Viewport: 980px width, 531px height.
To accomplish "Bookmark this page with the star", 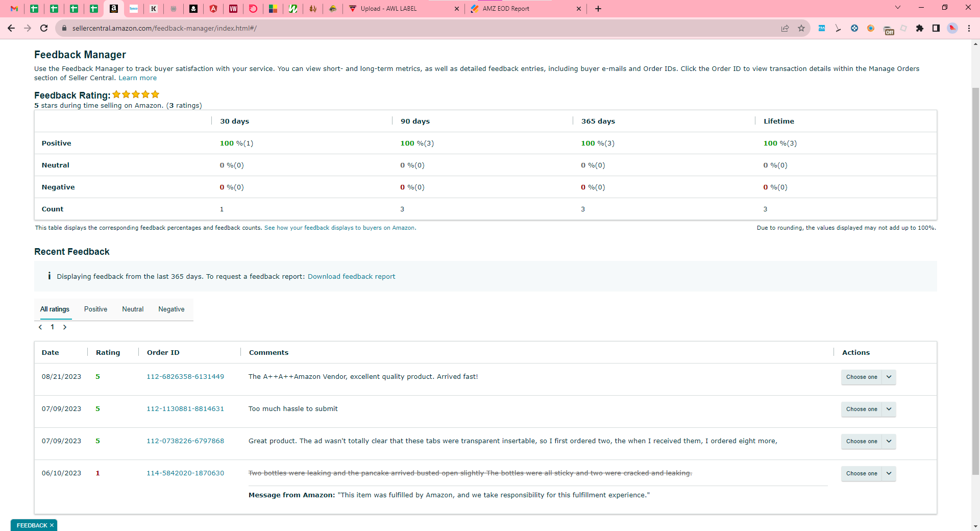I will (x=801, y=28).
